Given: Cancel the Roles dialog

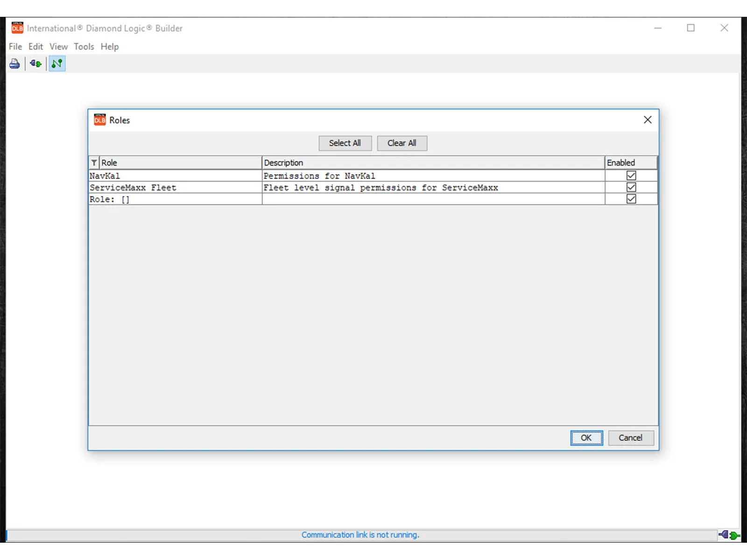Looking at the screenshot, I should coord(631,438).
